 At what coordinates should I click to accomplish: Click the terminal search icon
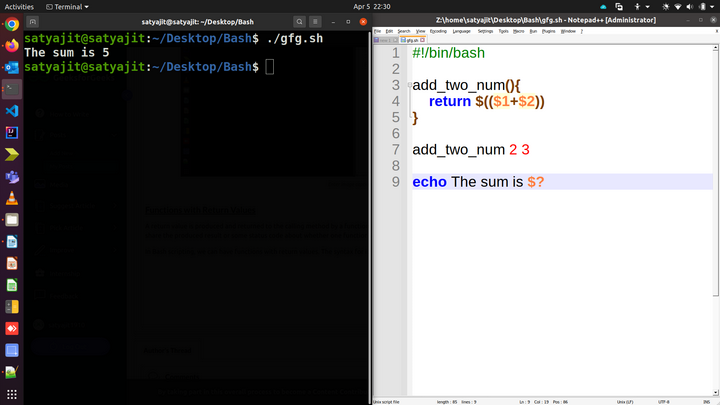[299, 22]
